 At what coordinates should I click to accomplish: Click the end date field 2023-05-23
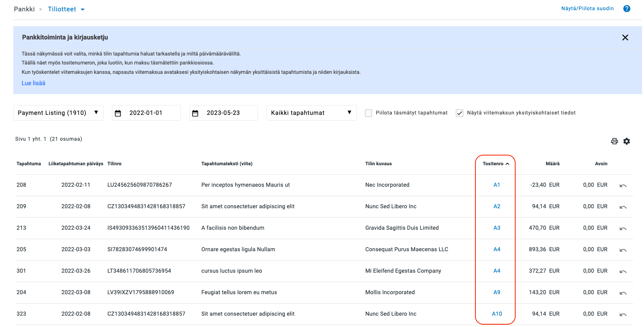click(x=228, y=113)
